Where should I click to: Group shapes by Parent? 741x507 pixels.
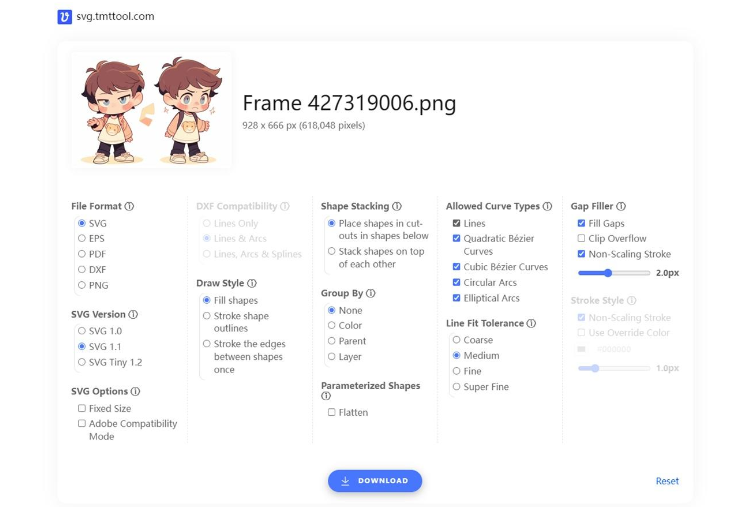[332, 341]
